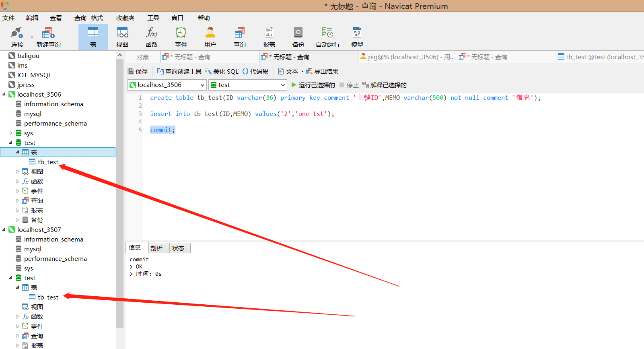Select performance_schema under localhost_3507

(x=56, y=258)
